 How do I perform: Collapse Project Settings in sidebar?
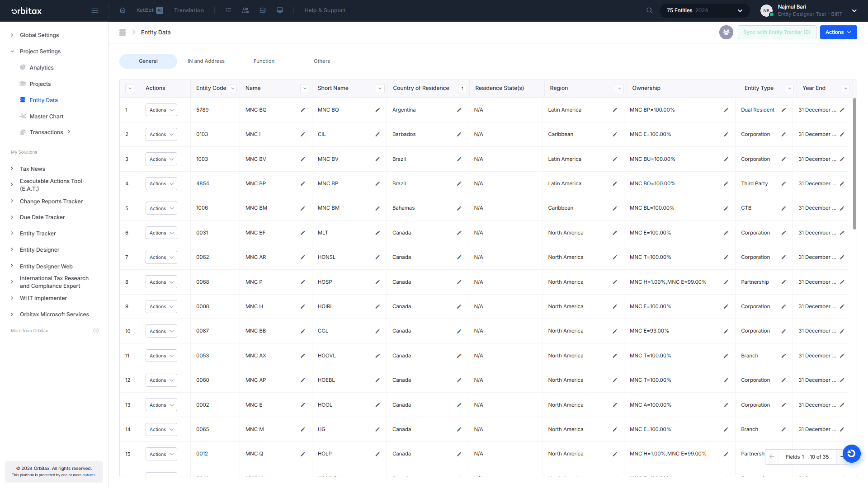pyautogui.click(x=12, y=52)
